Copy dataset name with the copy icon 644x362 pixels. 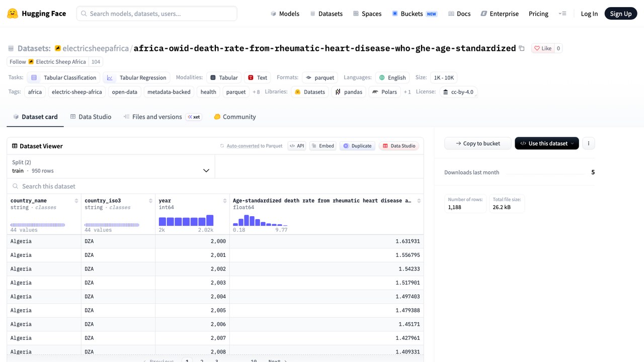point(522,48)
